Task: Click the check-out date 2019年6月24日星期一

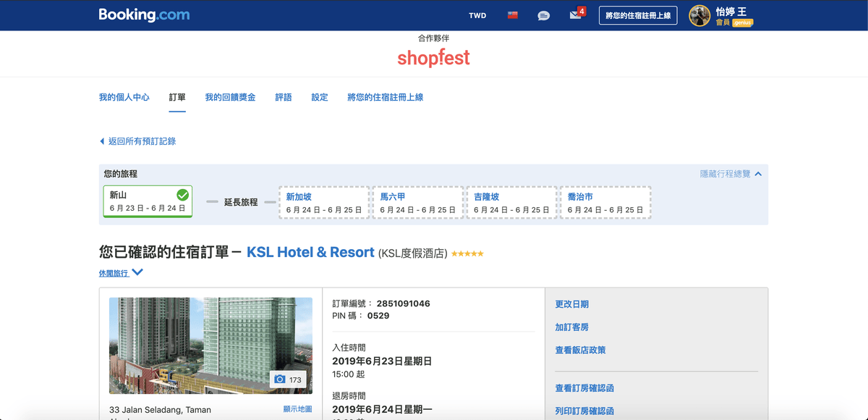Action: click(x=382, y=410)
